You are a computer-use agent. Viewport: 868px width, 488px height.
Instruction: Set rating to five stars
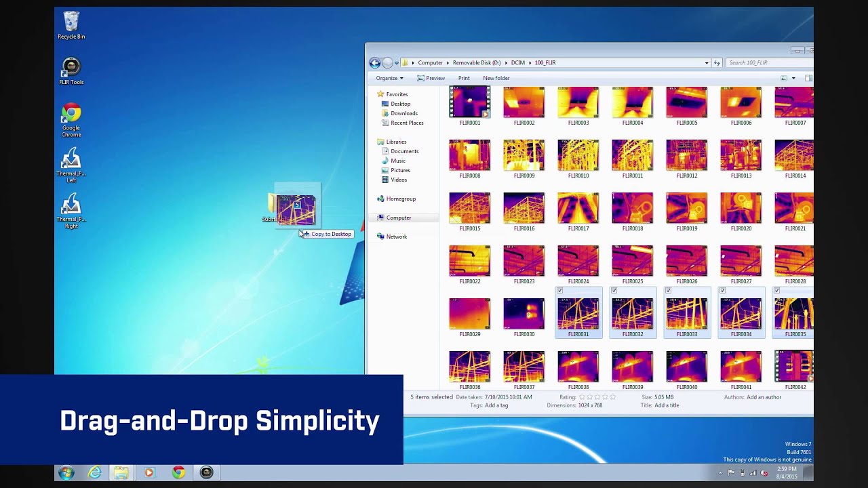[x=613, y=397]
